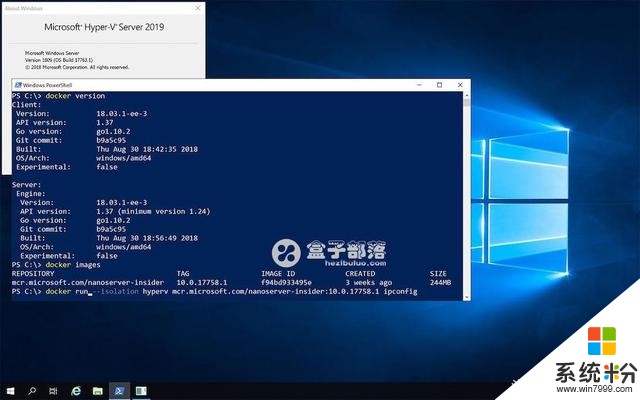Open the Windows Start menu
Screen dimensions: 640x400
point(11,391)
